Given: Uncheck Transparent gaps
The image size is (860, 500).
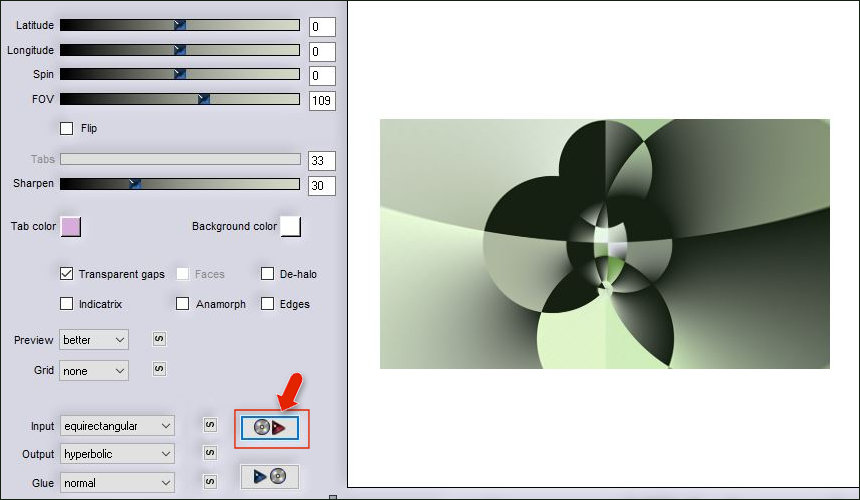Looking at the screenshot, I should pyautogui.click(x=66, y=274).
